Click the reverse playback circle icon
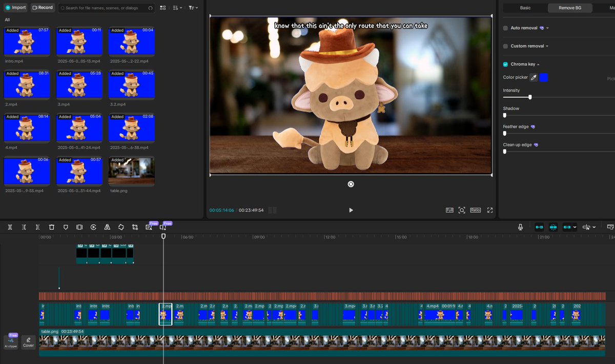Image resolution: width=615 pixels, height=364 pixels. [x=93, y=227]
